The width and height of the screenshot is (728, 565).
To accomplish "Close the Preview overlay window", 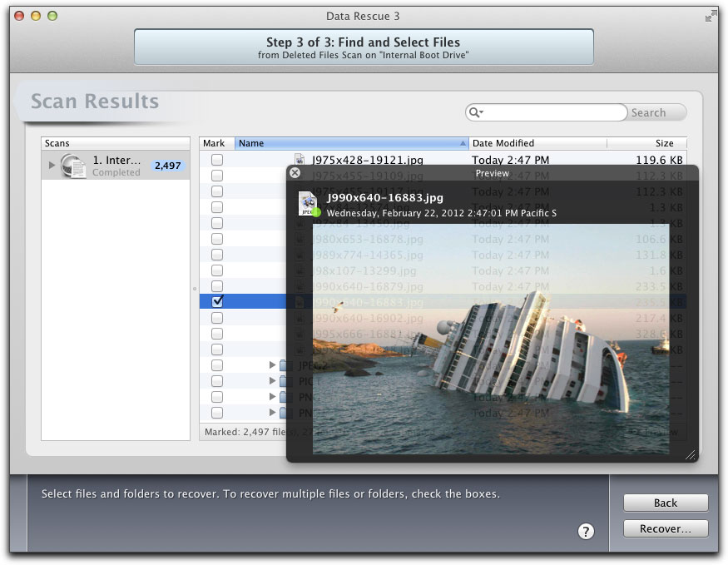I will 295,173.
